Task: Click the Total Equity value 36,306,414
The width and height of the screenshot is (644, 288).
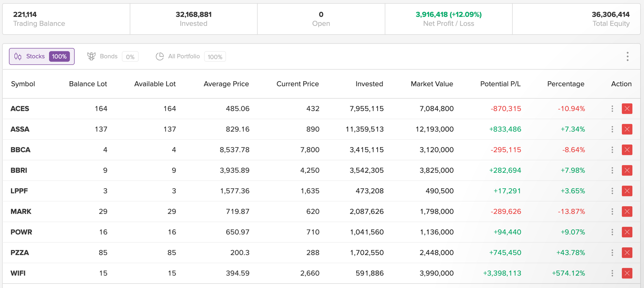Action: point(610,14)
